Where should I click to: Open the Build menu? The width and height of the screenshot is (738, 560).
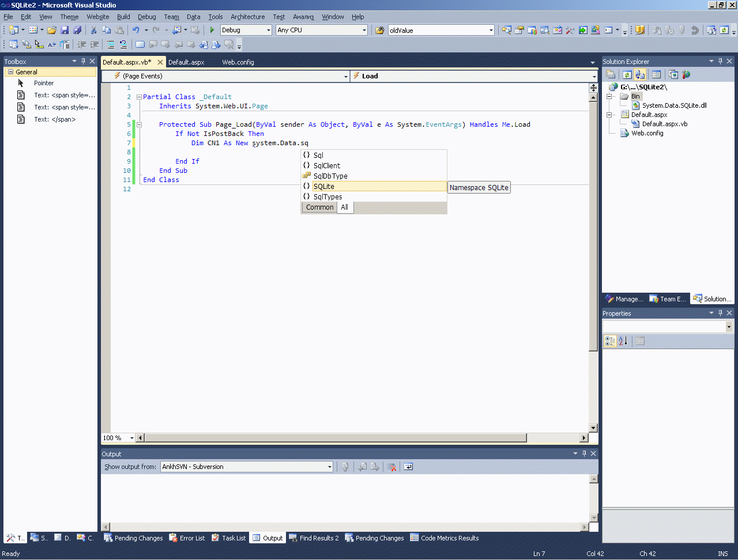click(123, 17)
